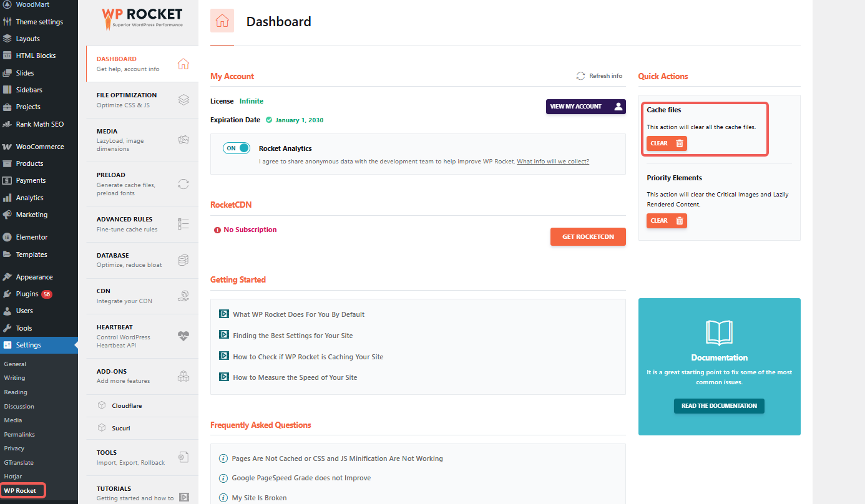Open the Sucuri add-on tab
Screen dimensions: 865x504
pos(142,428)
